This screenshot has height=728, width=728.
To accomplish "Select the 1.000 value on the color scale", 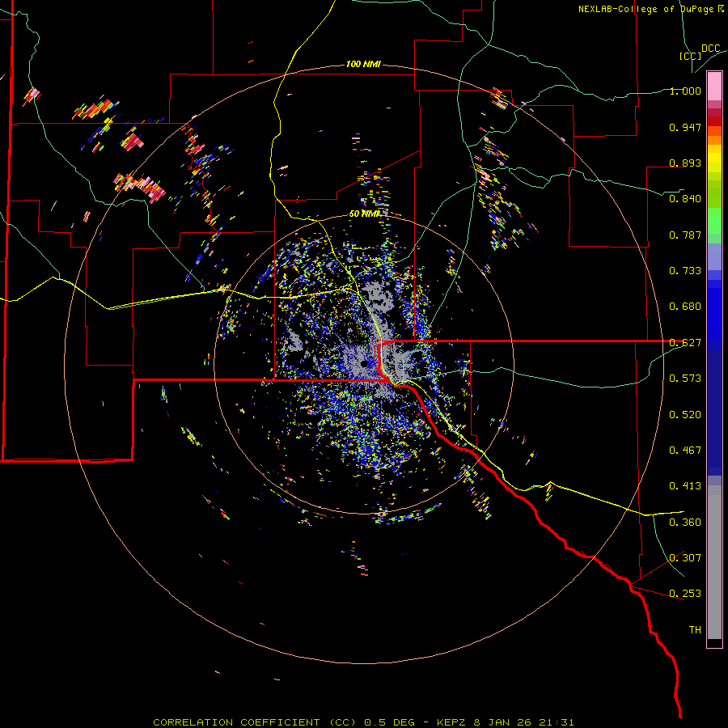I will point(685,91).
